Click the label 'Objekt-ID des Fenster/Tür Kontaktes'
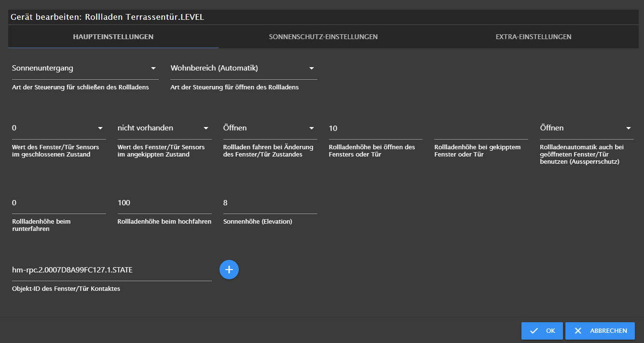Viewport: 644px width, 343px height. 66,289
